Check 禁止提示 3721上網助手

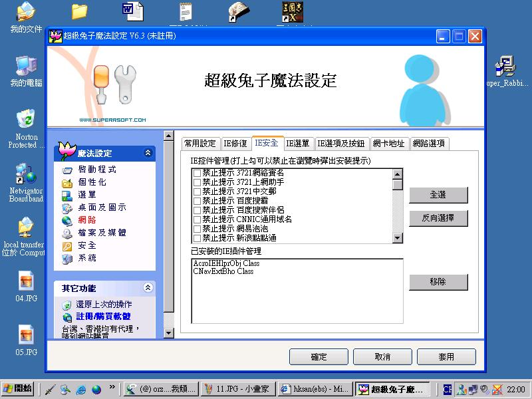pos(197,182)
